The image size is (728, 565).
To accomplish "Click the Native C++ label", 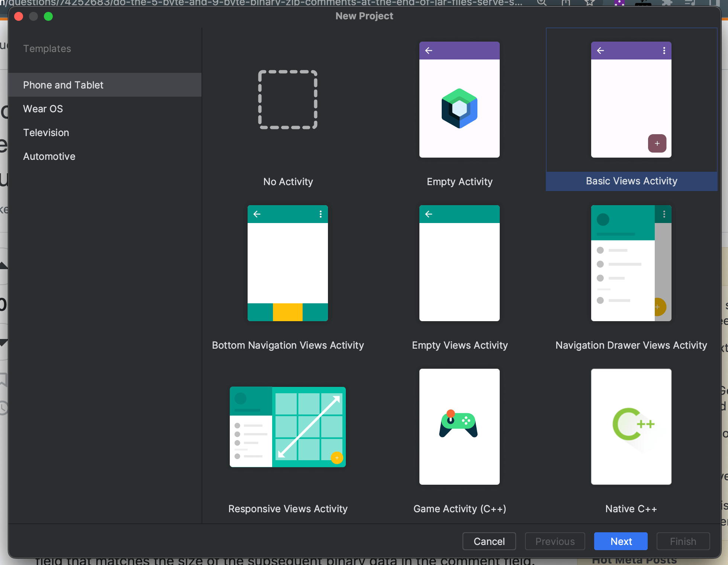I will coord(631,509).
